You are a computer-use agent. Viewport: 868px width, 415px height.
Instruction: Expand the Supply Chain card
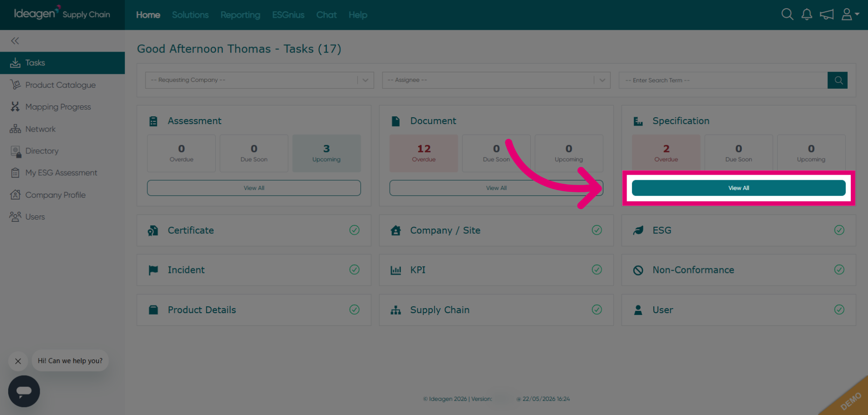point(496,310)
